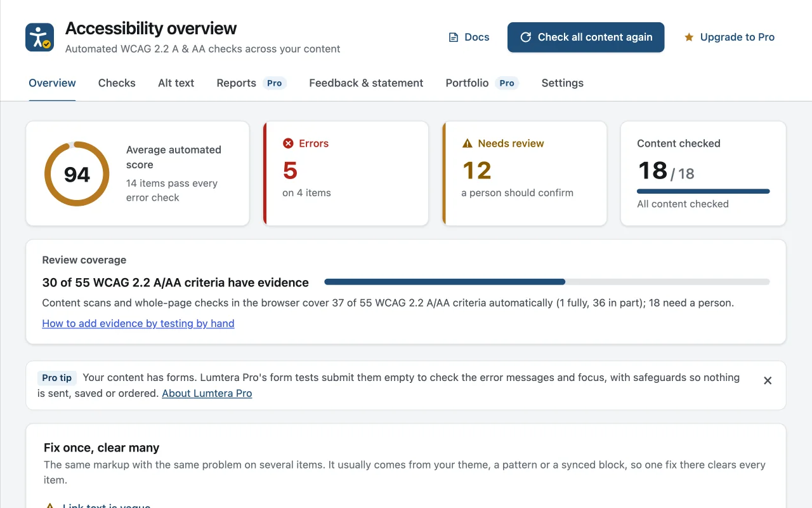Screen dimensions: 812x508
Task: Open the Overview tab
Action: (52, 83)
